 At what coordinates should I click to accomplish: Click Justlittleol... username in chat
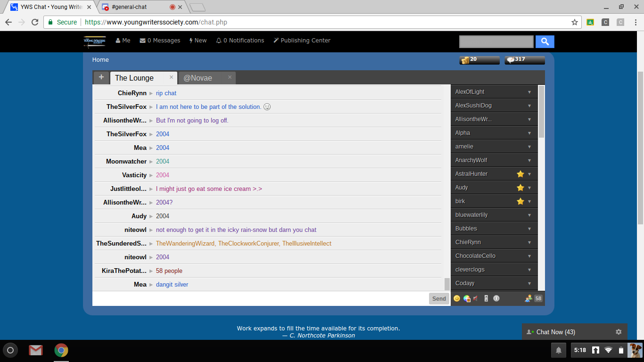pos(128,189)
